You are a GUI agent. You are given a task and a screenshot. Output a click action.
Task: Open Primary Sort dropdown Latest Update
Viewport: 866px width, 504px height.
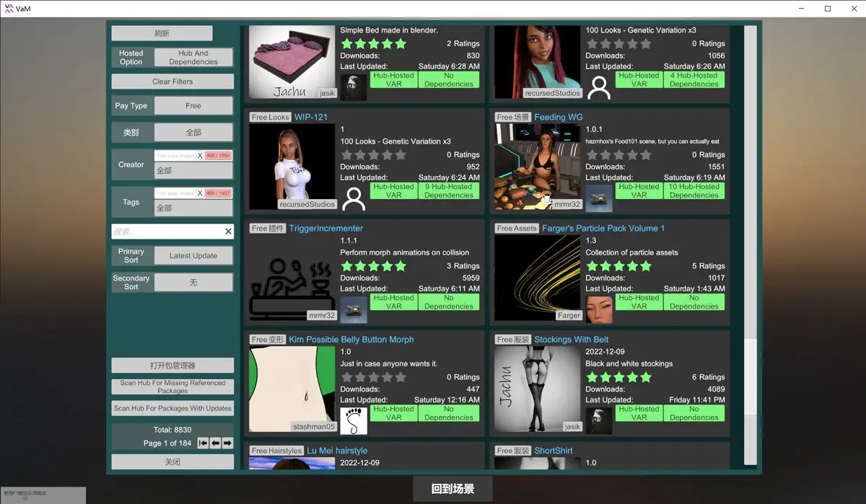193,255
